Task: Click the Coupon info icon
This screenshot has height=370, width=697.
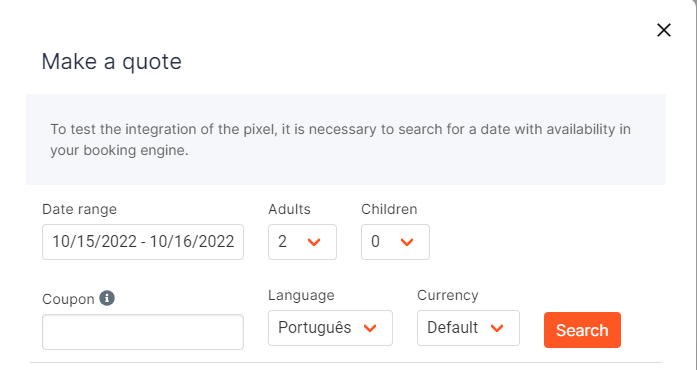Action: point(107,298)
